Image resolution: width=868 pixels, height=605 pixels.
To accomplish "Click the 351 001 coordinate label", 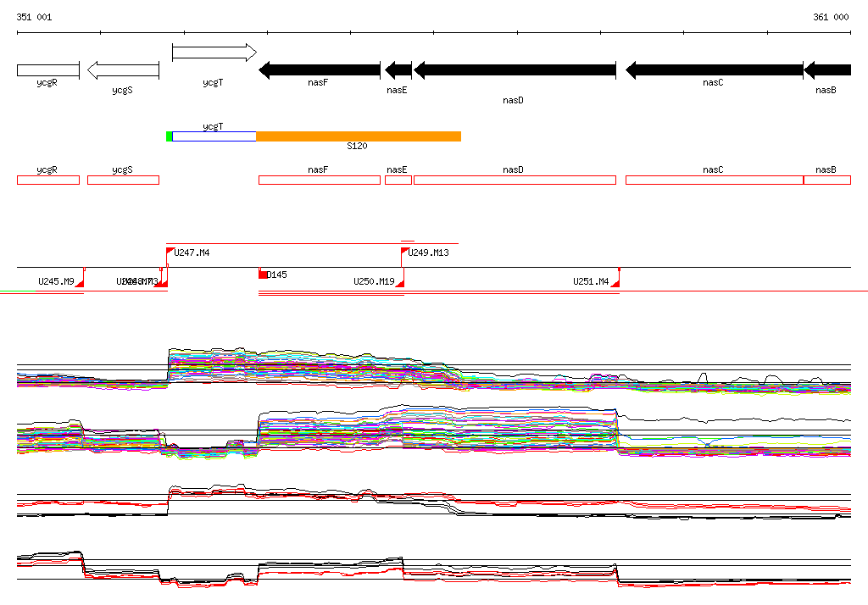I will tap(34, 17).
